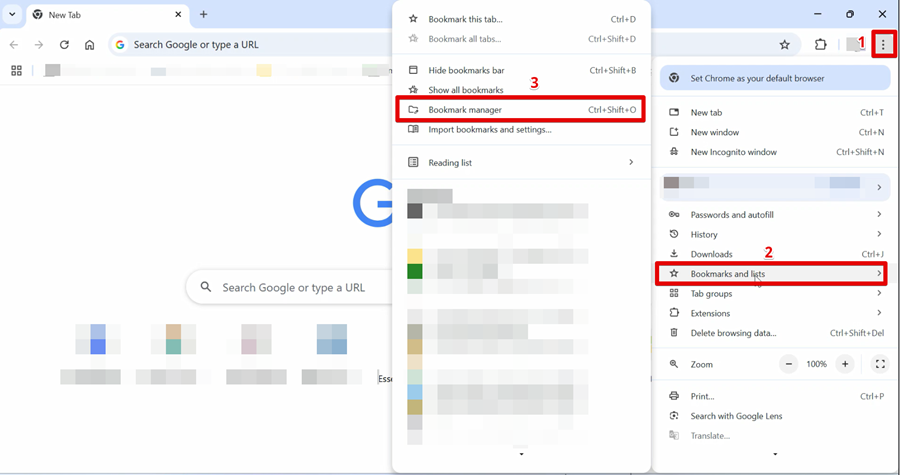Click the three-dot Chrome menu button
This screenshot has height=475, width=900.
882,44
